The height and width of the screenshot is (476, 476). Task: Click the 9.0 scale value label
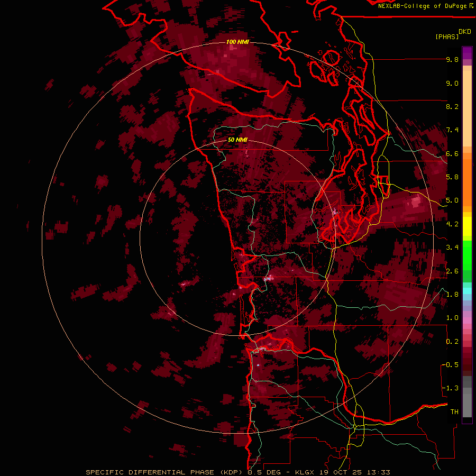pyautogui.click(x=452, y=84)
